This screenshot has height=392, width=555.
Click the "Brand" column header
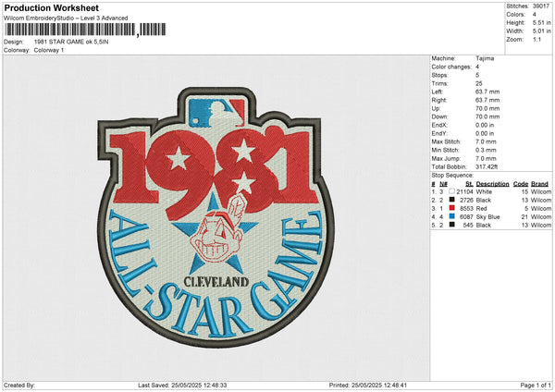pyautogui.click(x=540, y=184)
